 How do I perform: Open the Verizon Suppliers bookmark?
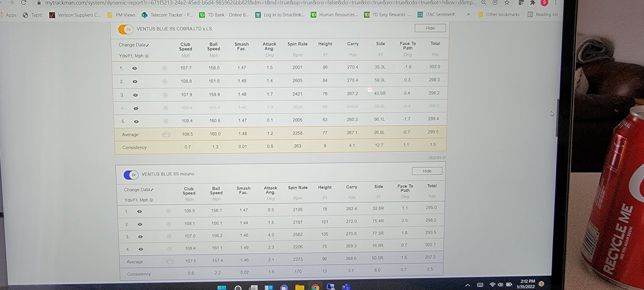(75, 15)
